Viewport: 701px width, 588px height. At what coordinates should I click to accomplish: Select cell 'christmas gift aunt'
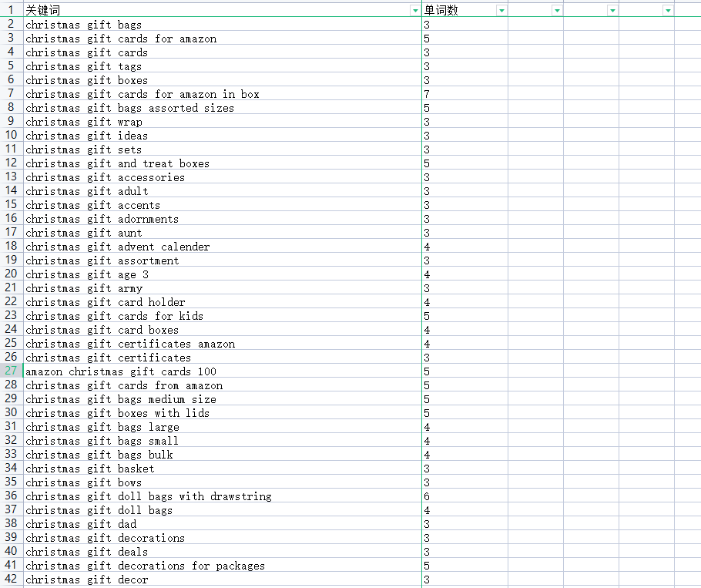pos(222,232)
